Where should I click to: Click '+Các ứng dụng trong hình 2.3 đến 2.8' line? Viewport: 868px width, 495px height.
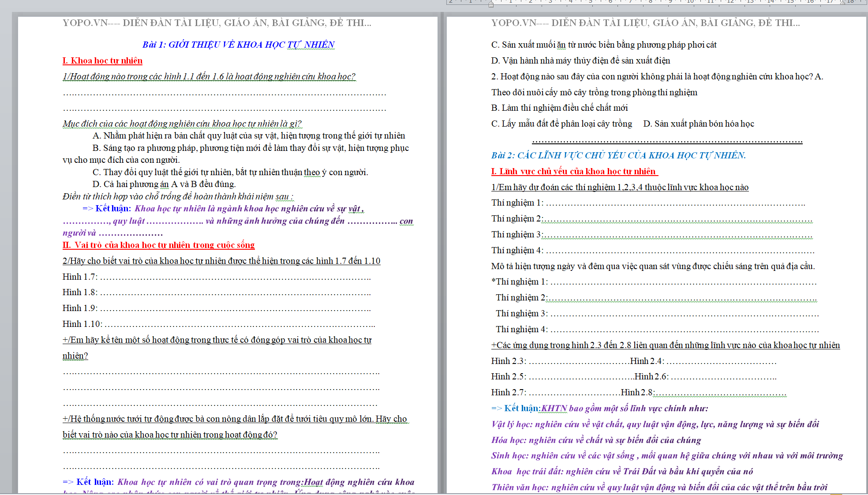click(666, 345)
